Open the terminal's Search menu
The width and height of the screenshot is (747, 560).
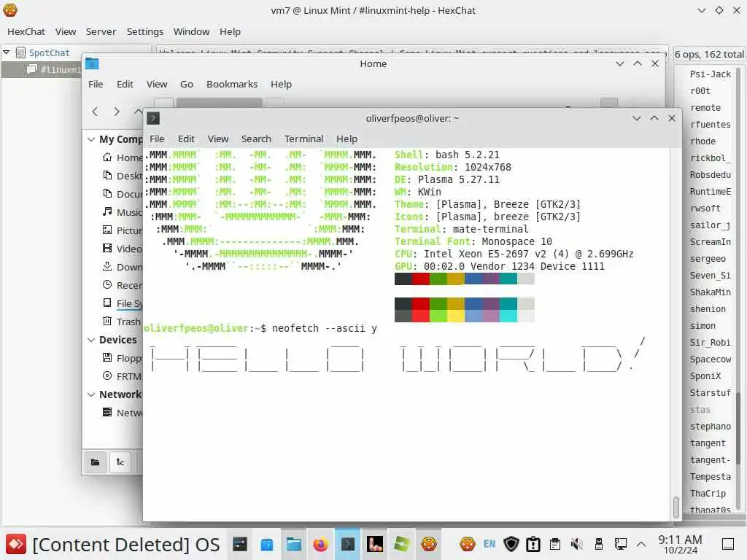pyautogui.click(x=256, y=139)
